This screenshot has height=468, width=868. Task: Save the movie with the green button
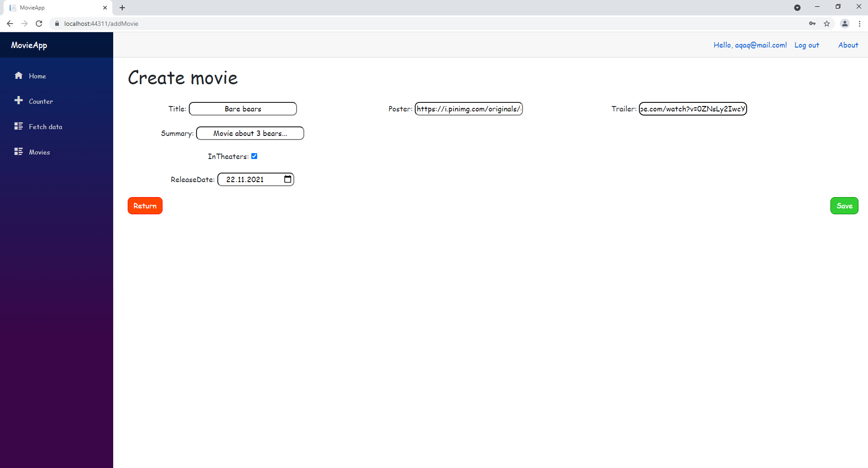844,205
